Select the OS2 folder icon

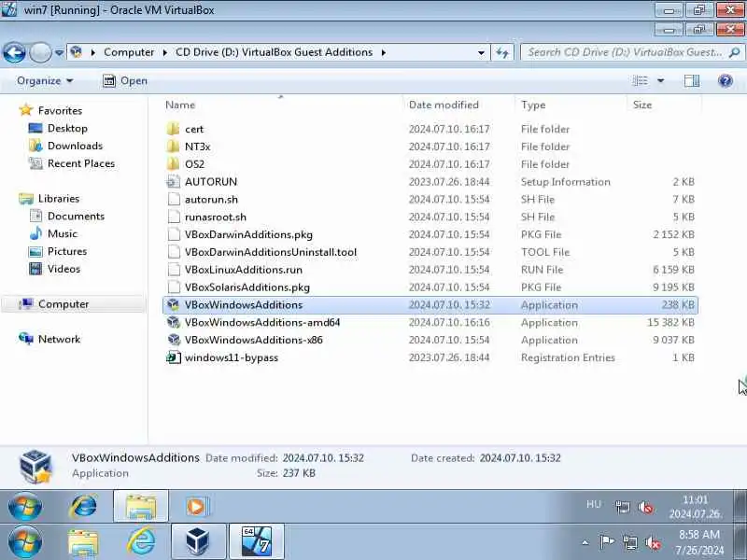click(x=174, y=164)
